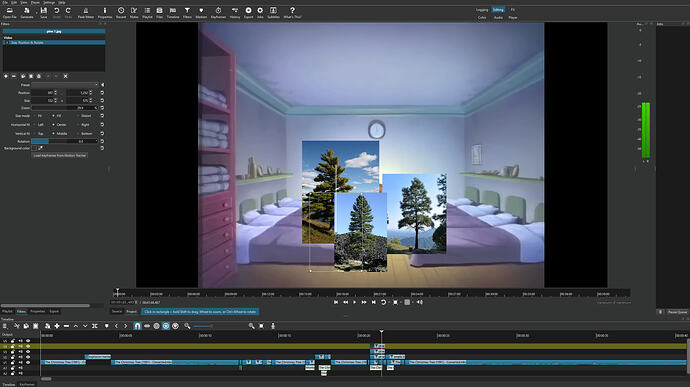690x387 pixels.
Task: Open the Properties panel from toolbar
Action: (x=105, y=12)
